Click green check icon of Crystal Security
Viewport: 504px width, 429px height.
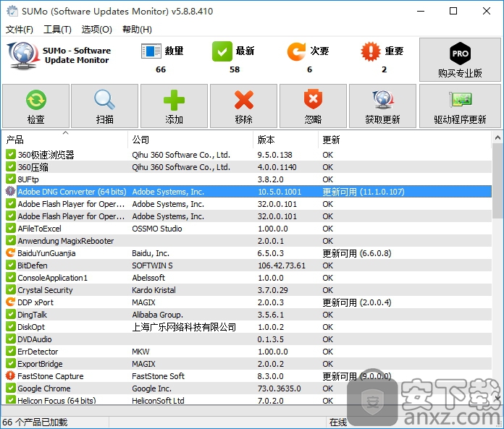(10, 289)
